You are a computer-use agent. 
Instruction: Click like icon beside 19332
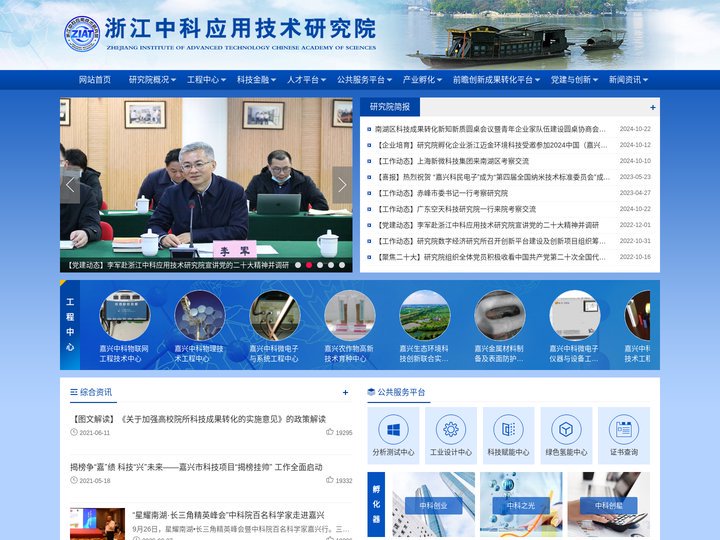click(329, 480)
